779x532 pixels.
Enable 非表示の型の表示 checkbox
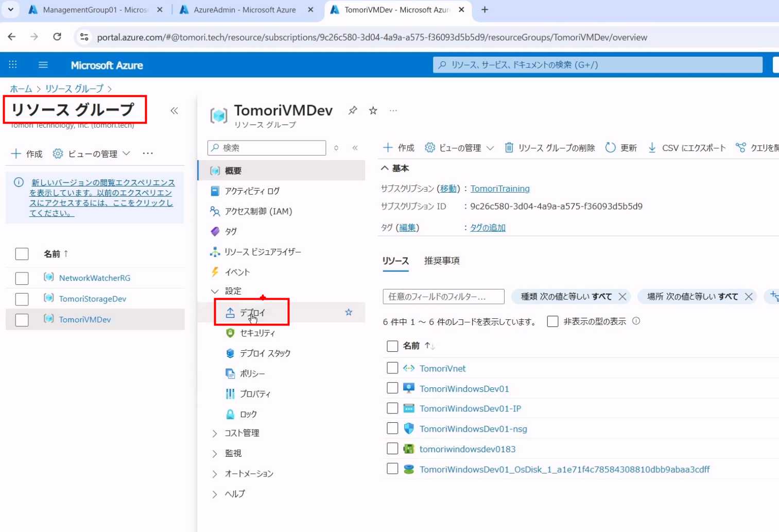coord(552,321)
